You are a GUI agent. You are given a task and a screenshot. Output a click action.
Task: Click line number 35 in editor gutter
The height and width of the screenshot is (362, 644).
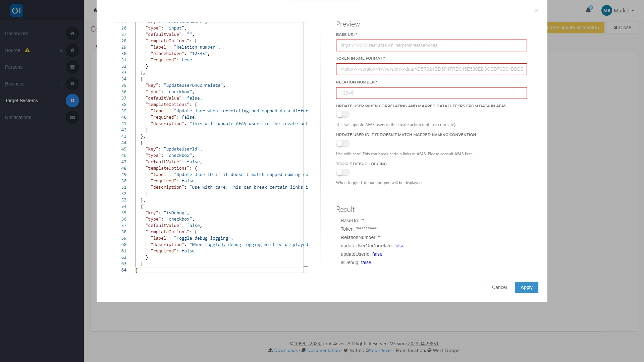click(124, 85)
